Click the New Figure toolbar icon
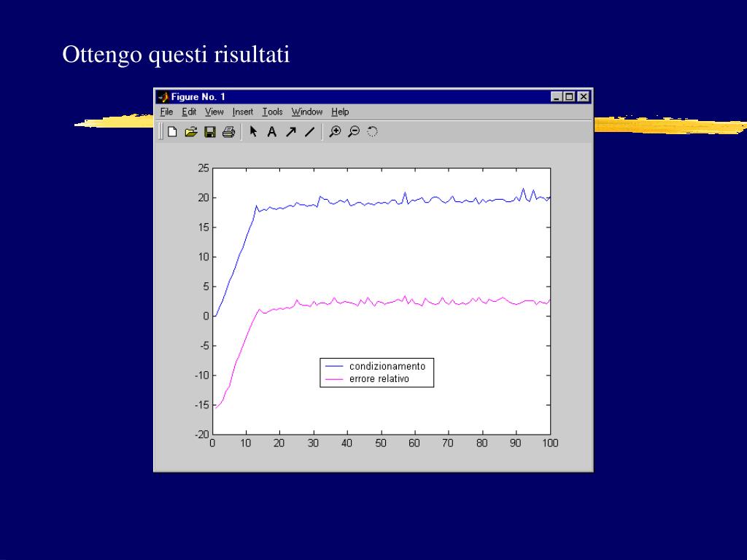The height and width of the screenshot is (560, 747). (172, 132)
